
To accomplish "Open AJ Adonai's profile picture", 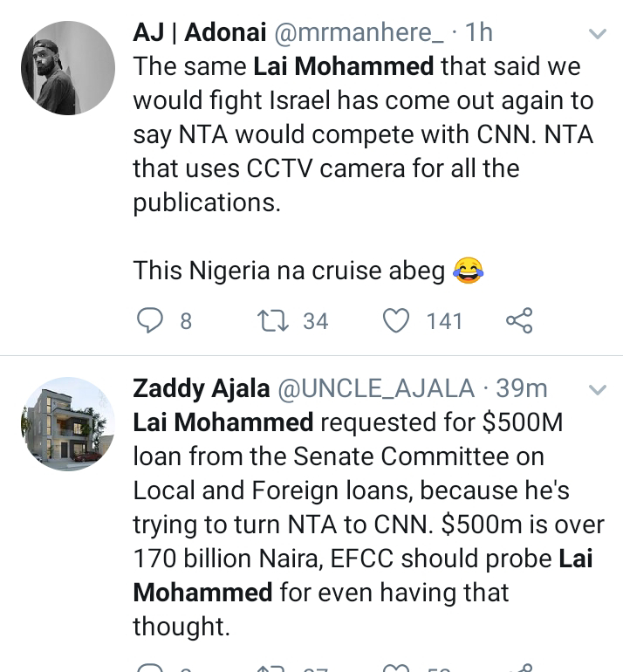I will (68, 68).
